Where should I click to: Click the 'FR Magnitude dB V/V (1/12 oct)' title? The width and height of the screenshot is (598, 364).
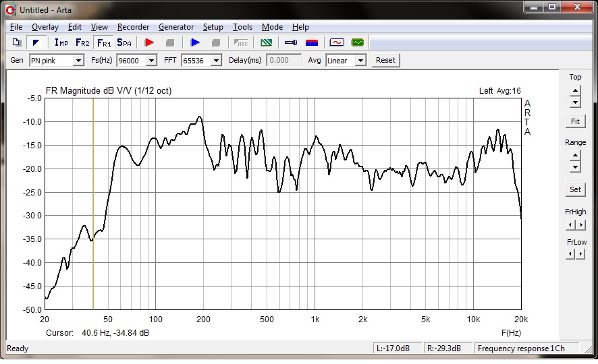(109, 90)
